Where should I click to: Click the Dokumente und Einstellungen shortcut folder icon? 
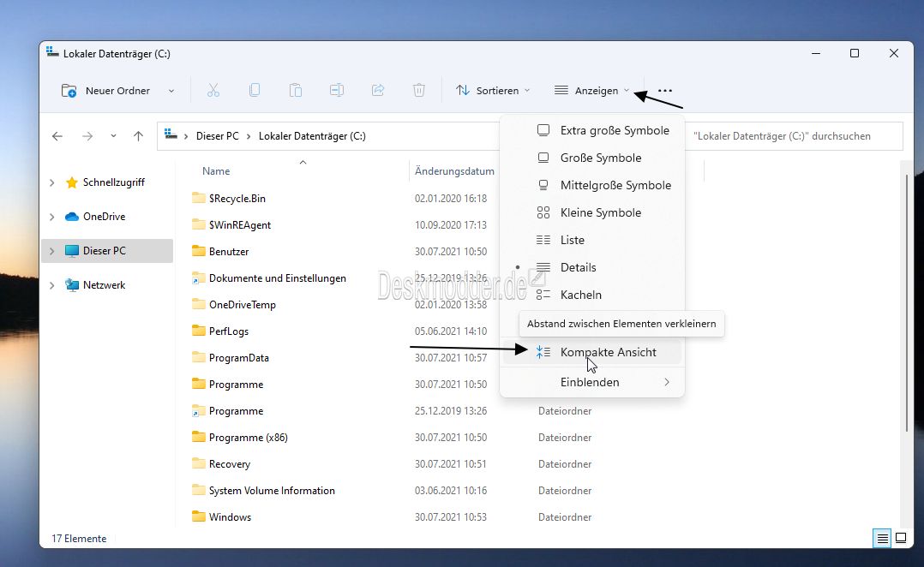click(x=199, y=278)
